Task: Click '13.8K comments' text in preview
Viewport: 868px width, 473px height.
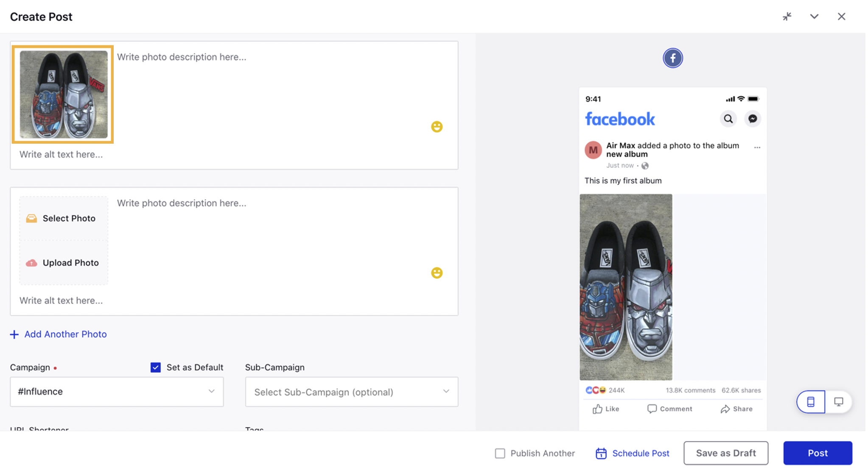Action: click(x=690, y=390)
